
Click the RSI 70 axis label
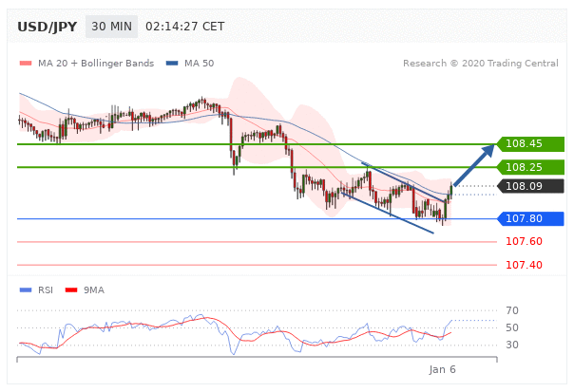512,310
